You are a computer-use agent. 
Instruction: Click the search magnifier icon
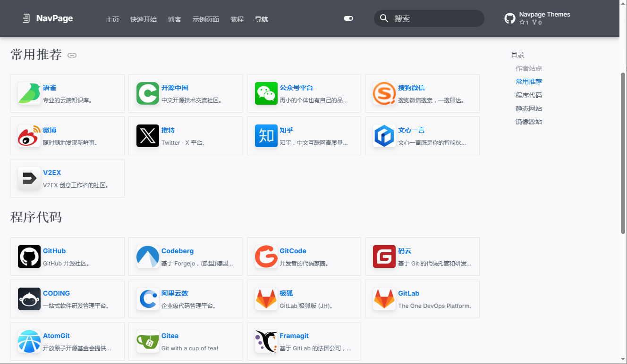tap(384, 18)
